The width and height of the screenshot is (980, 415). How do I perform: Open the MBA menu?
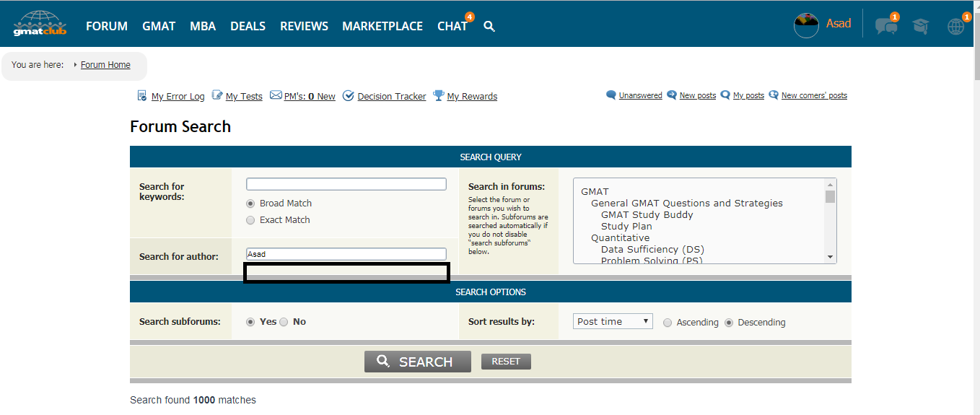(203, 26)
